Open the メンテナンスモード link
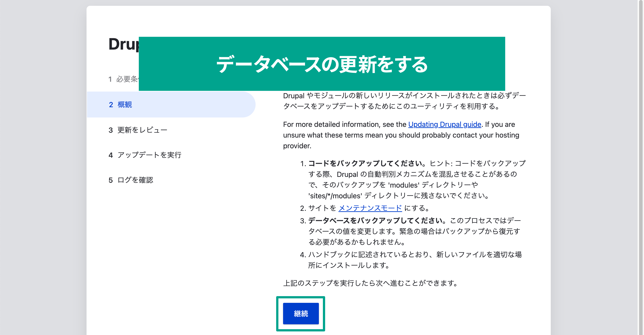 (370, 208)
